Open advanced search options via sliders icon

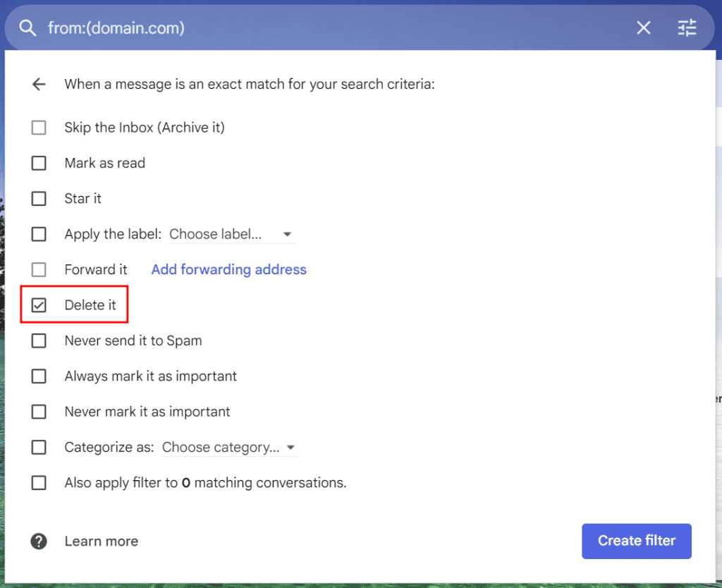tap(687, 27)
